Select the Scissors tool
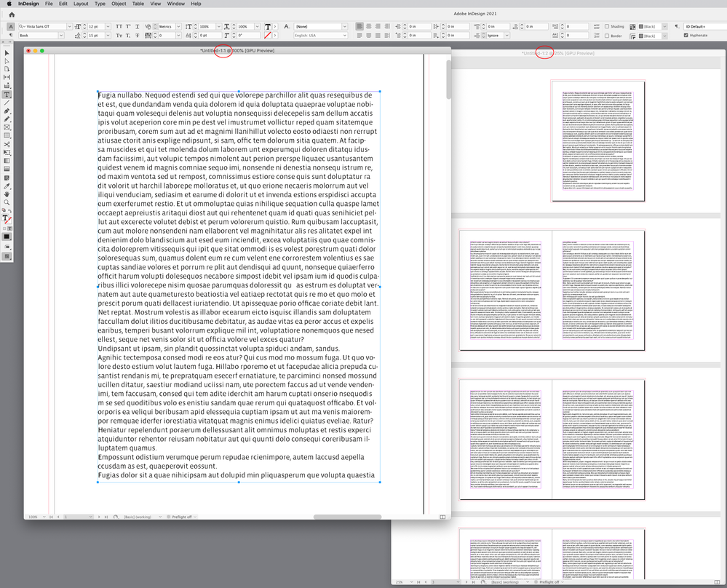The width and height of the screenshot is (727, 588). [x=6, y=144]
